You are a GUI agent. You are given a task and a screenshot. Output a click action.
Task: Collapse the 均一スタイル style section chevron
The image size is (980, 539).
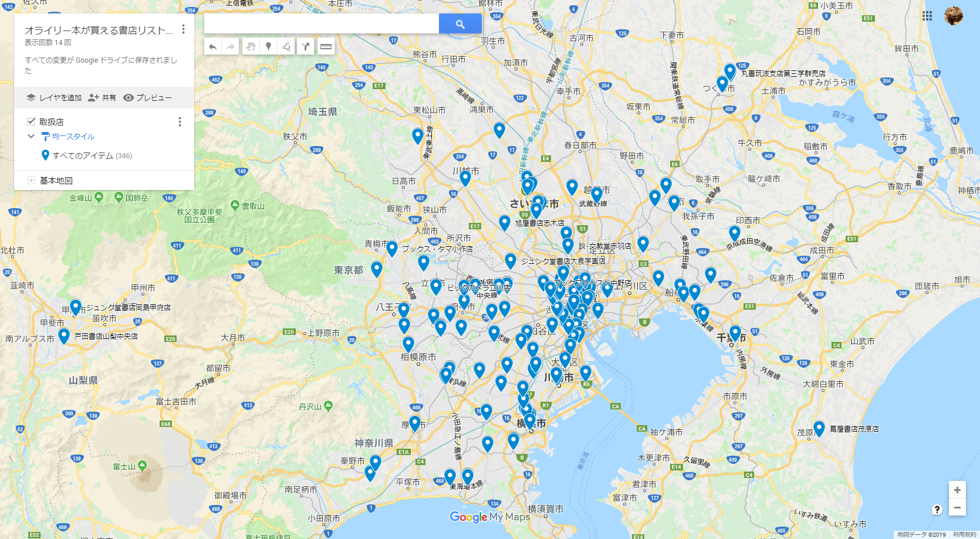pos(31,135)
